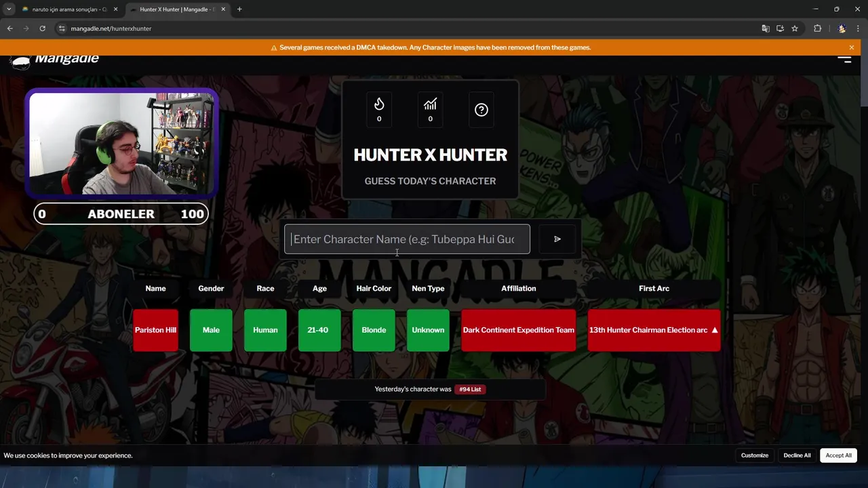Open a new browser tab

tap(239, 9)
